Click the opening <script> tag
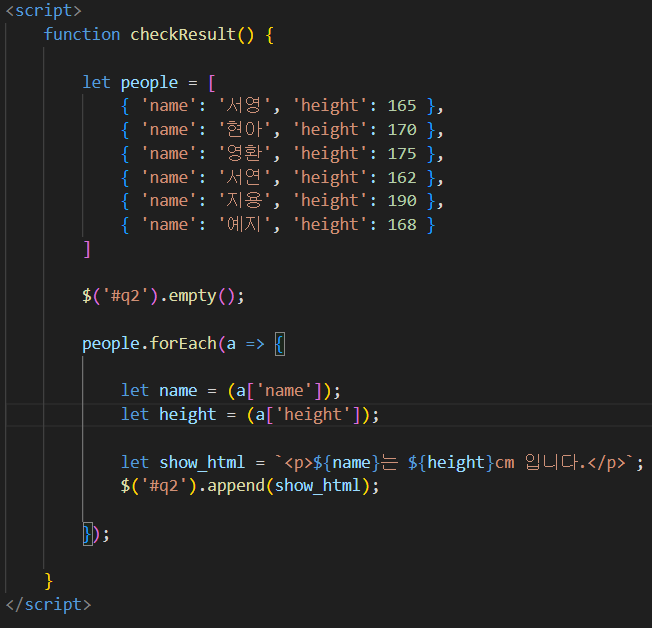 (x=44, y=10)
